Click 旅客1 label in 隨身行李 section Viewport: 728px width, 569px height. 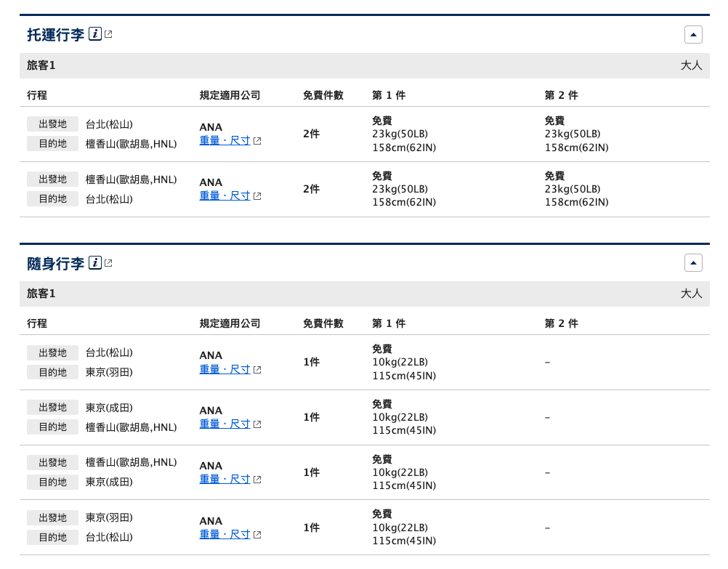[41, 294]
